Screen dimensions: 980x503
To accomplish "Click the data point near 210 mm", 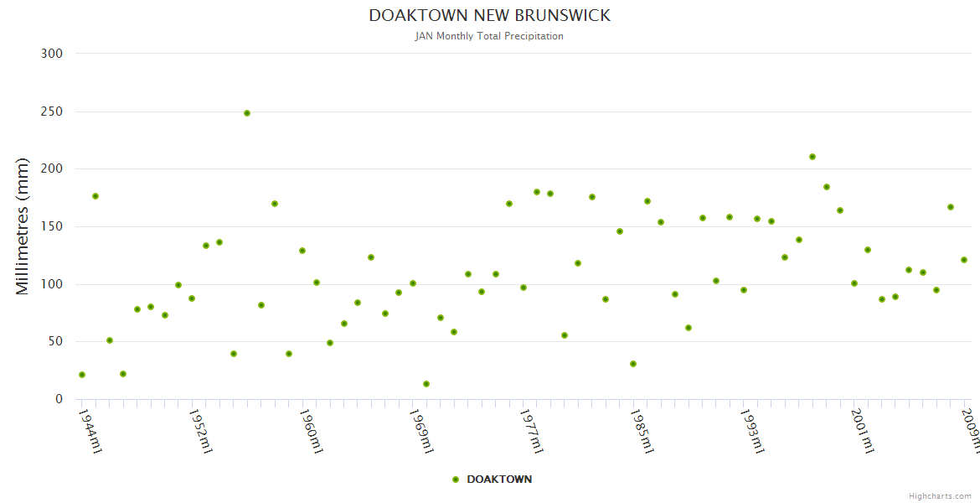I will 812,157.
